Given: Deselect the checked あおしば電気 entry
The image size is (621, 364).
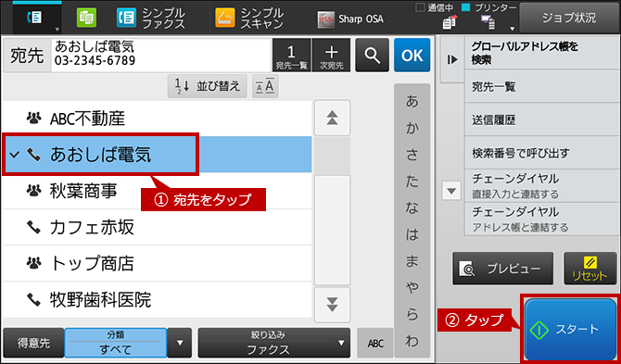Looking at the screenshot, I should pos(100,155).
